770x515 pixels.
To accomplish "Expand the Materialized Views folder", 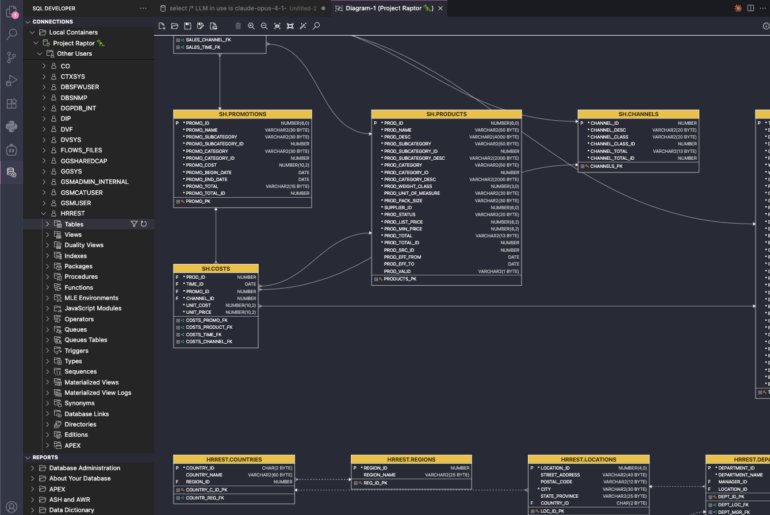I will 48,382.
